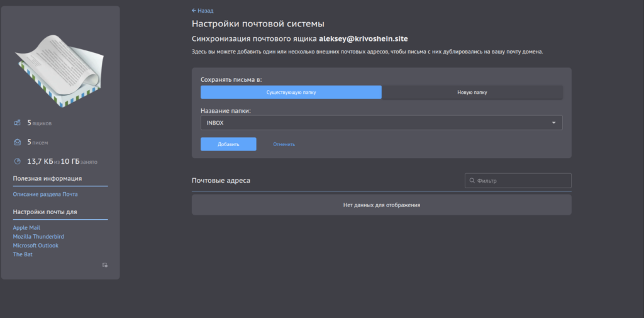The width and height of the screenshot is (644, 318).
Task: Open Microsoft Outlook setup instructions
Action: coord(36,246)
